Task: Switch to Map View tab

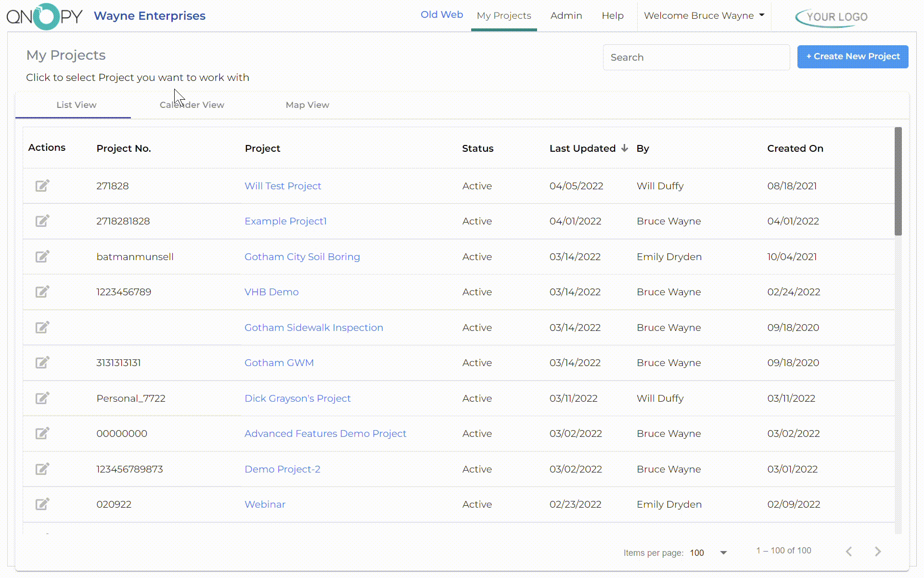Action: (307, 105)
